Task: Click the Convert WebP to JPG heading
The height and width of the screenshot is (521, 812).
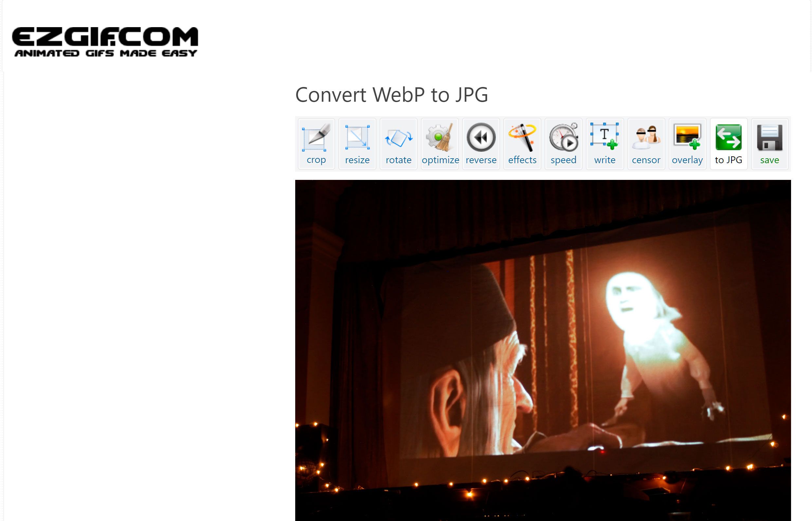Action: pos(391,94)
